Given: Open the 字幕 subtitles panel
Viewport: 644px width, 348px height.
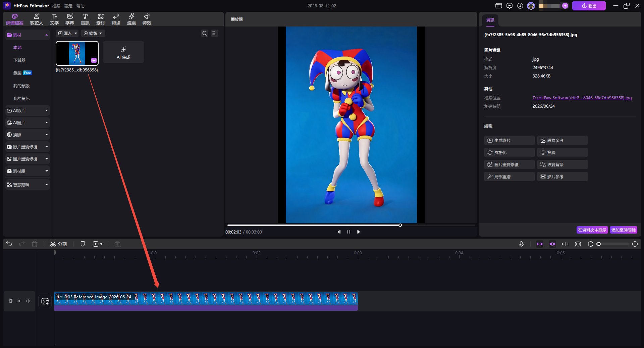Looking at the screenshot, I should pyautogui.click(x=70, y=19).
